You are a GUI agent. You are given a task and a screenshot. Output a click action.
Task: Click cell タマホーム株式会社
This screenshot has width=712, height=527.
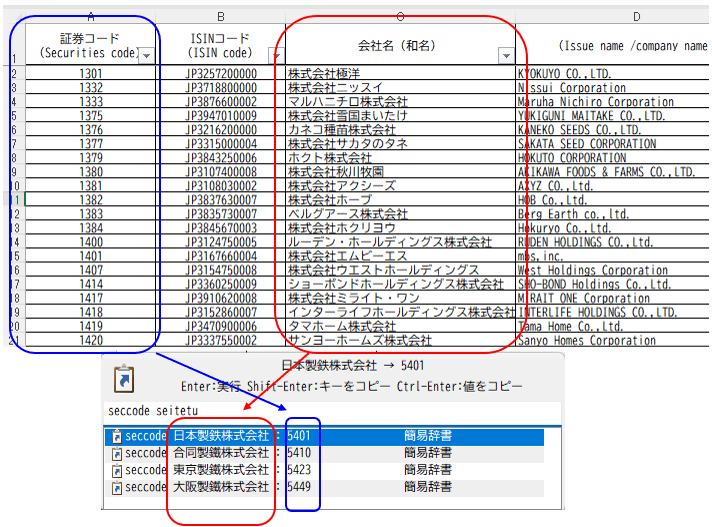(401, 326)
